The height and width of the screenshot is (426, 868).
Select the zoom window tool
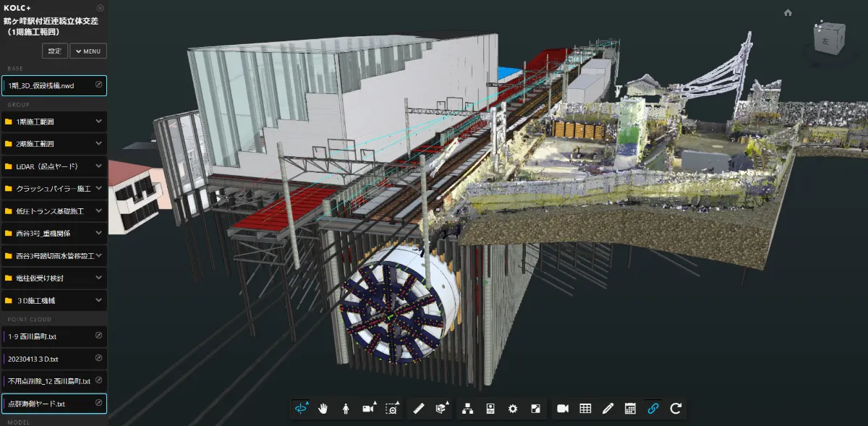[x=391, y=409]
